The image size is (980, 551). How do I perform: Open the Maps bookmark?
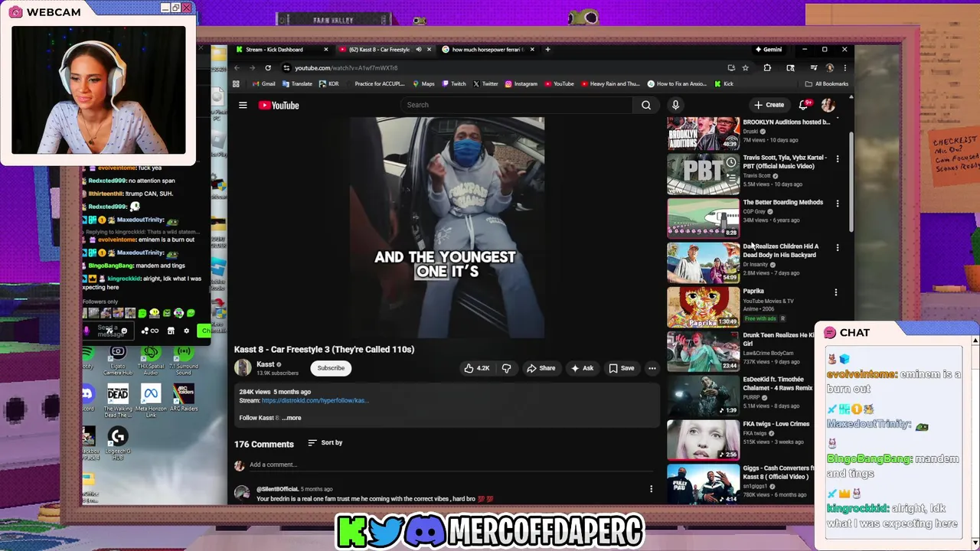(x=423, y=83)
